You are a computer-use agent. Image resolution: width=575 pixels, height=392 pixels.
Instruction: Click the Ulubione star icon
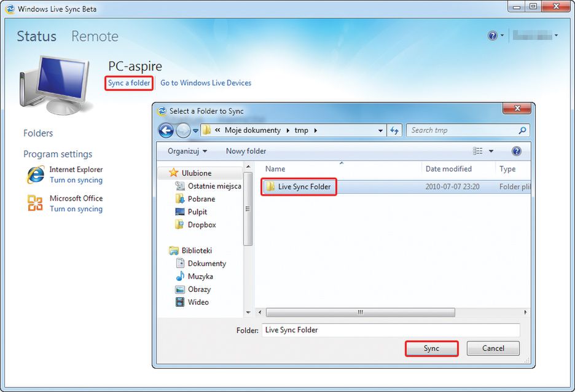(173, 173)
